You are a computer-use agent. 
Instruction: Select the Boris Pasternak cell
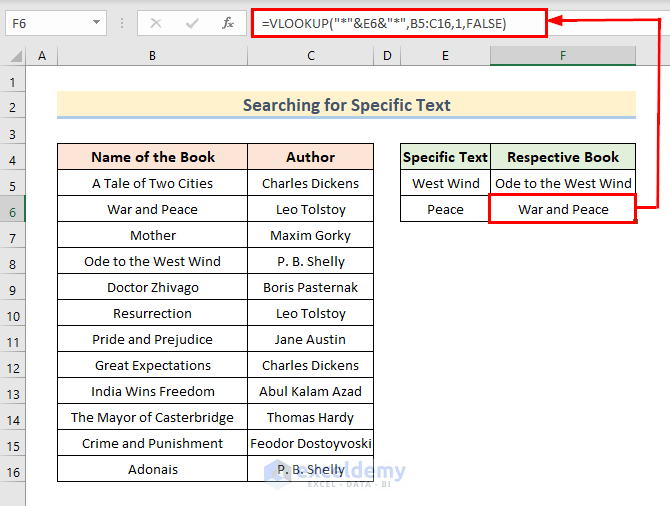pos(311,287)
